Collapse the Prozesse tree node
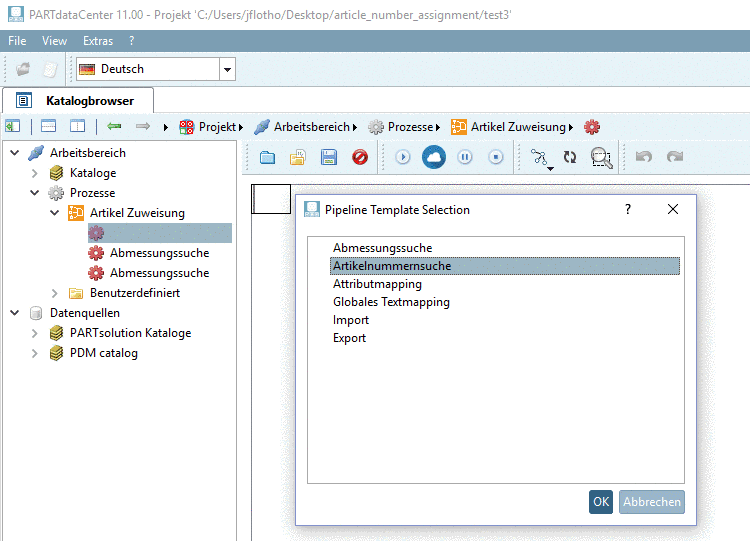Viewport: 750px width, 541px height. pyautogui.click(x=34, y=193)
